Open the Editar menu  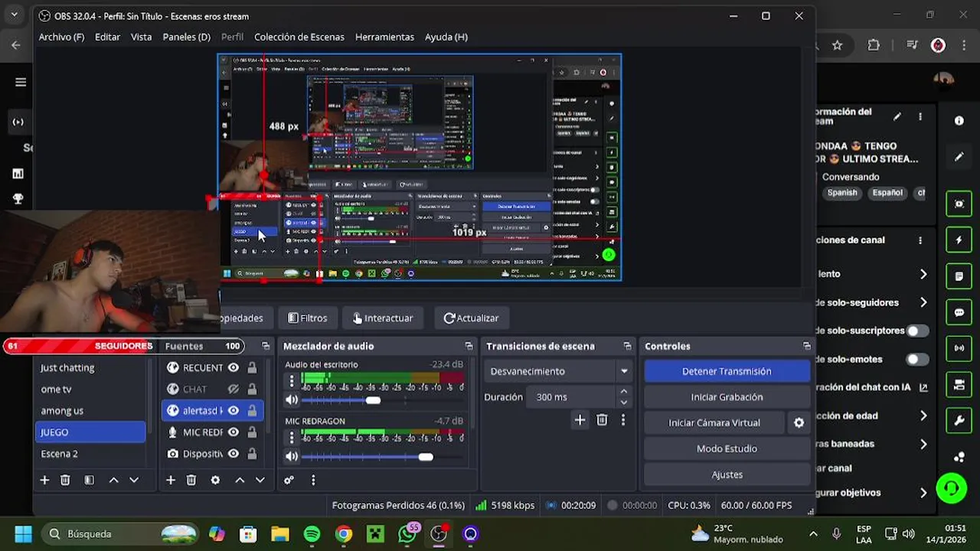point(107,37)
